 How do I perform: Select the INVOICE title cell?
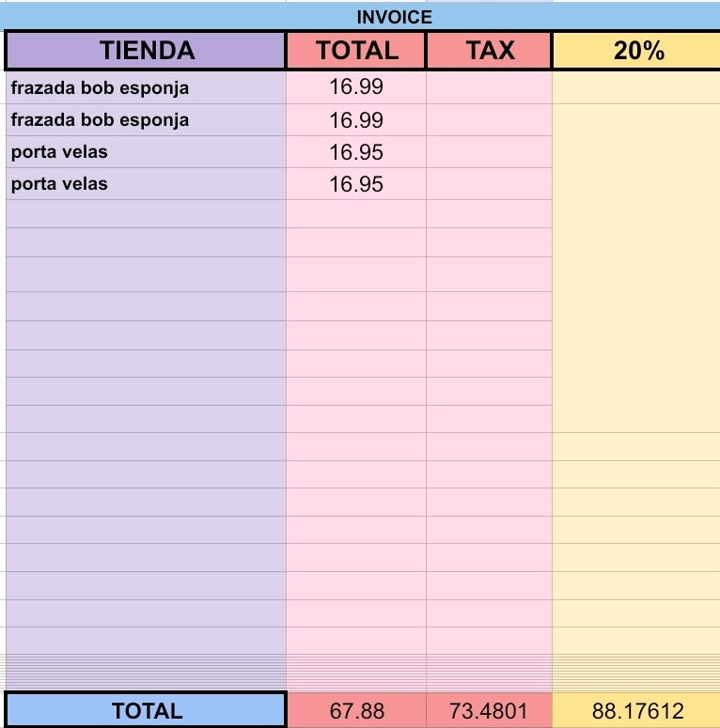360,17
